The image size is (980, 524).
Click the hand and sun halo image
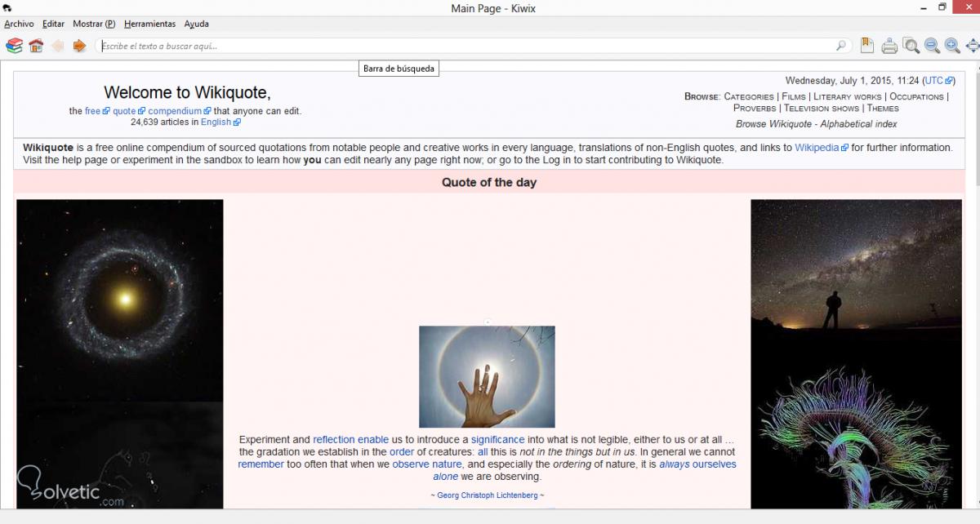point(487,376)
